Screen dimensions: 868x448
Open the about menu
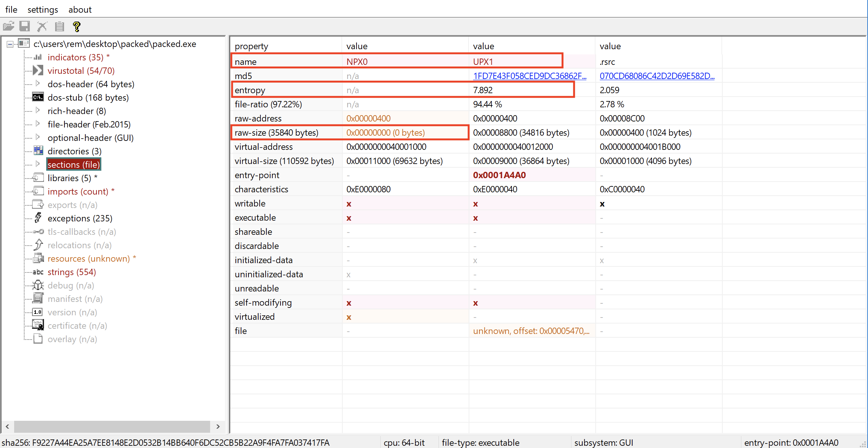(x=80, y=9)
